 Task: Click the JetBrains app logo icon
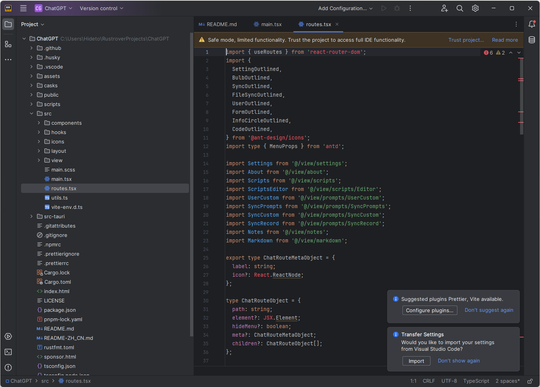pos(8,8)
